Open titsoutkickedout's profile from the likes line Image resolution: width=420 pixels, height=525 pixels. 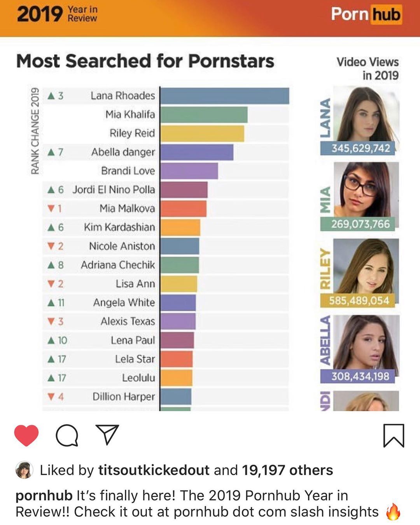tap(154, 470)
